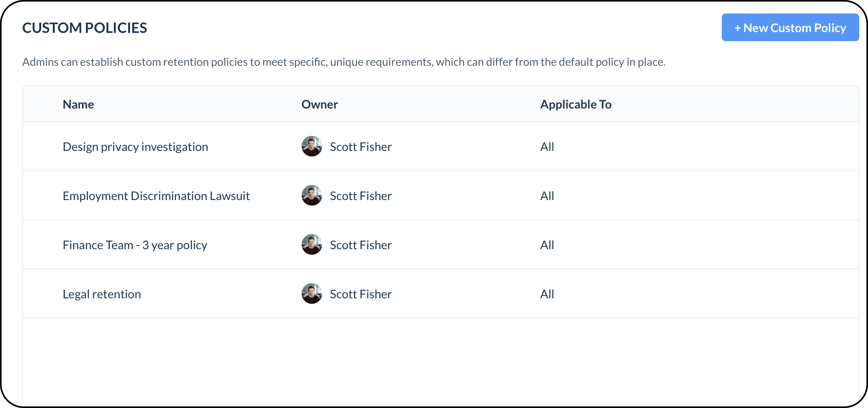The image size is (868, 408).
Task: Click the New Custom Policy button
Action: tap(790, 28)
